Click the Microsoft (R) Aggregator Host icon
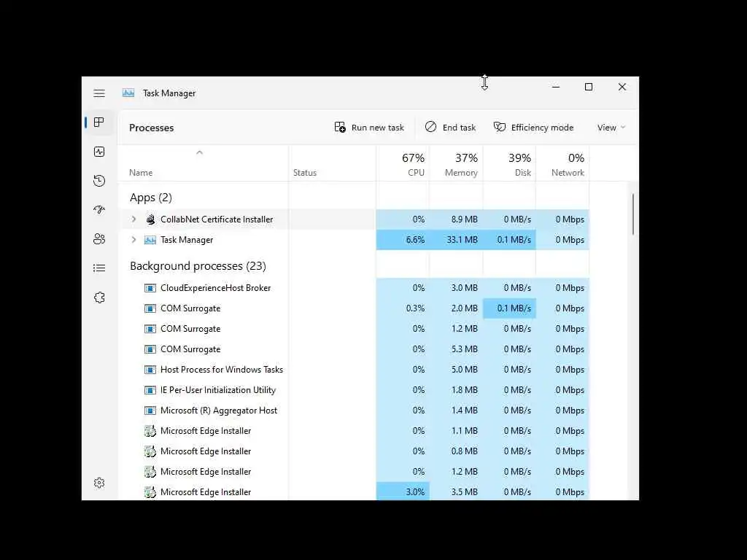 tap(150, 411)
